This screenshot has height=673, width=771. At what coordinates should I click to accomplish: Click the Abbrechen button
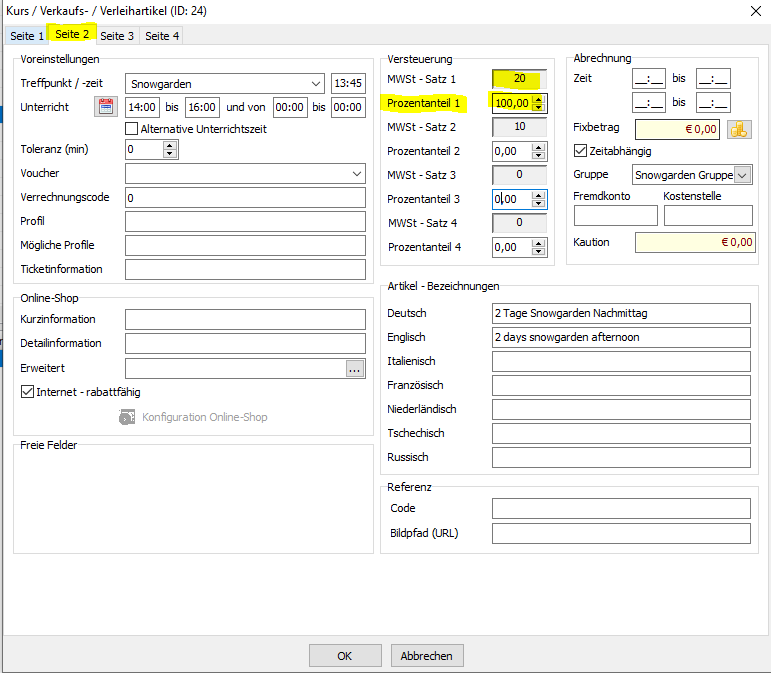pos(426,656)
